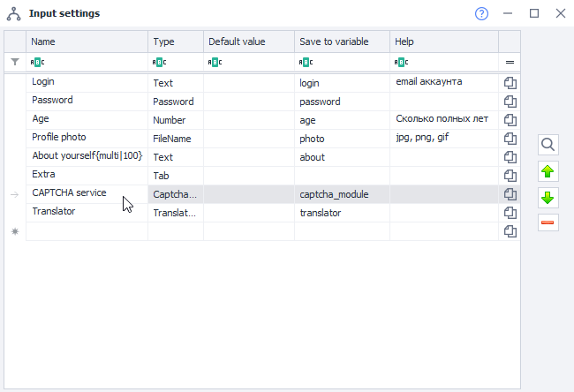This screenshot has width=574, height=392.
Task: Open Save to variable filter condition selector
Action: pos(306,63)
